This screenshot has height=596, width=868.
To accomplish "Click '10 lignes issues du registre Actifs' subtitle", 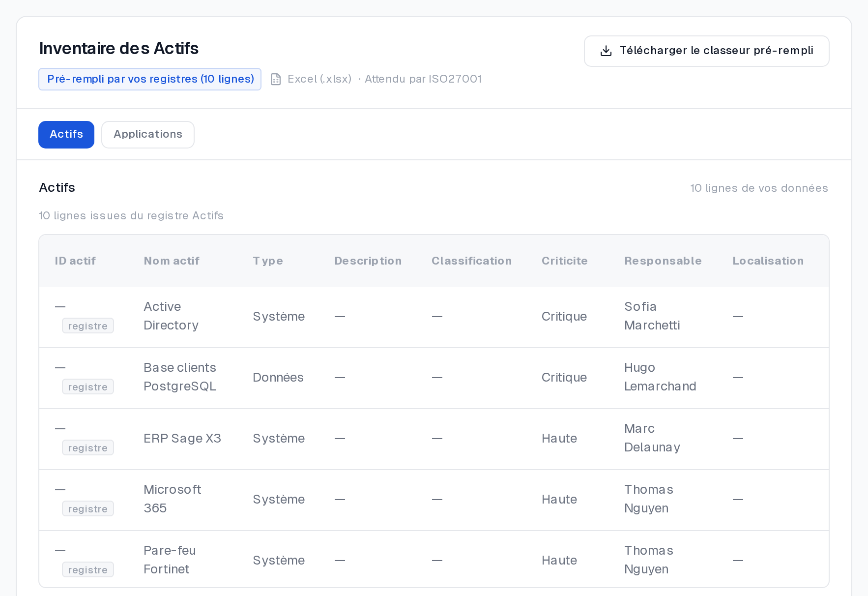I will [x=131, y=215].
